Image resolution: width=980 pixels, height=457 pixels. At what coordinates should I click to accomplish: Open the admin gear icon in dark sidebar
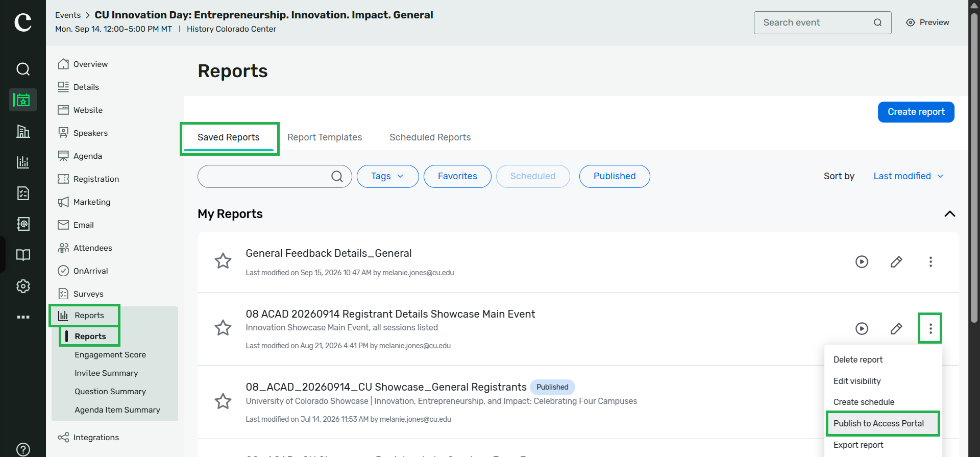pyautogui.click(x=23, y=286)
